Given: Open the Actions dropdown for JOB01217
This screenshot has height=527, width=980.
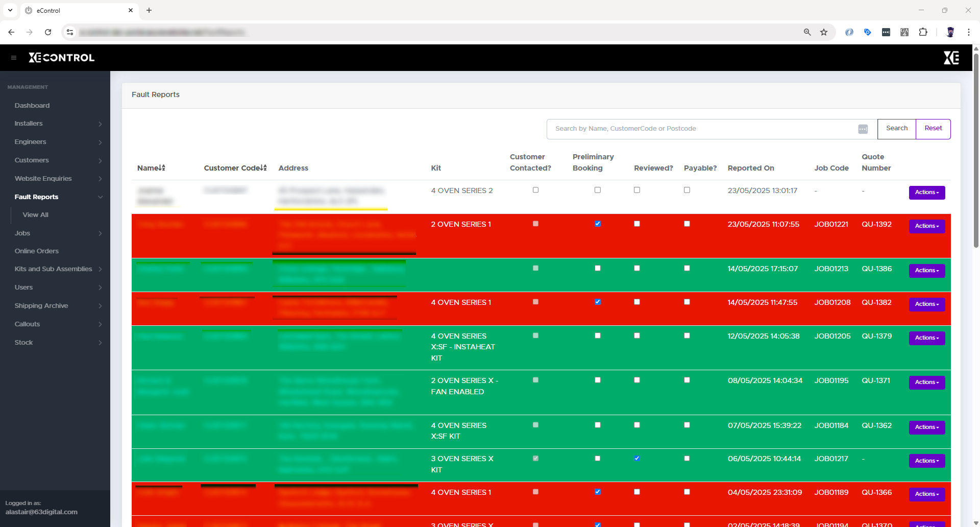Looking at the screenshot, I should (927, 461).
